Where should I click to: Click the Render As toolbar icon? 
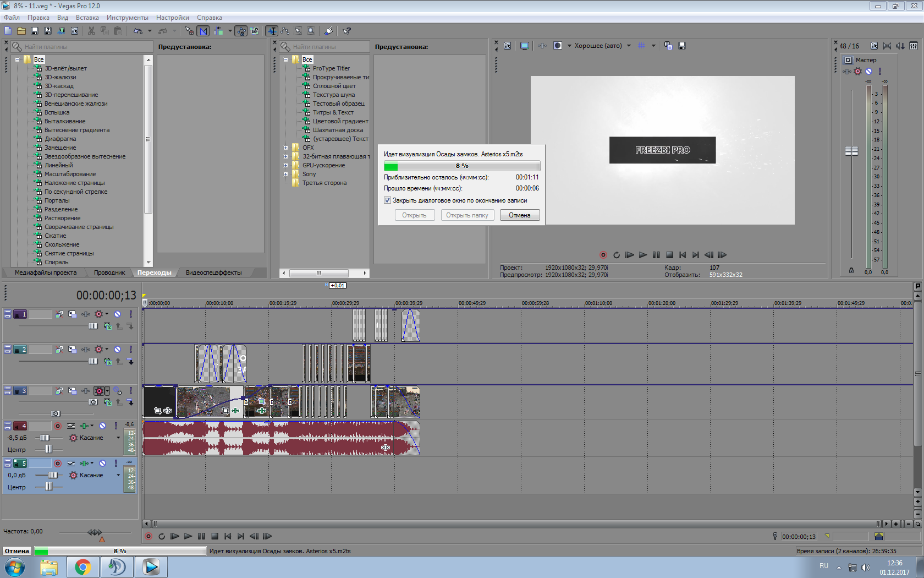click(61, 31)
